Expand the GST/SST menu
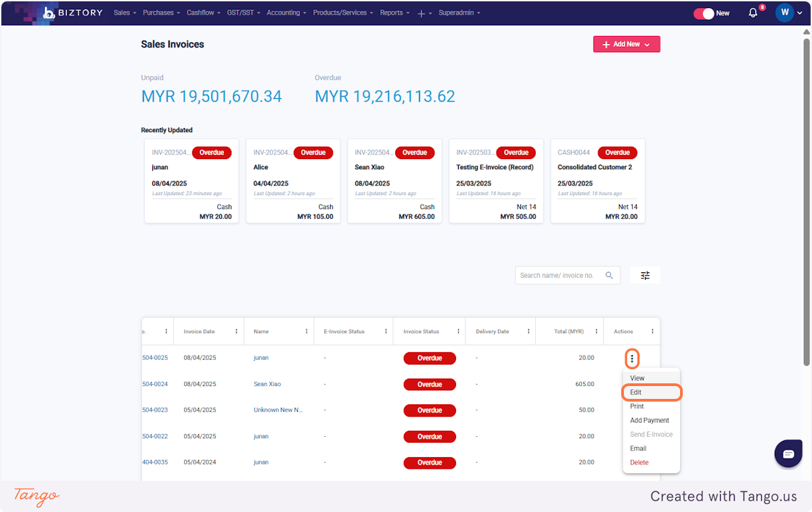This screenshot has width=812, height=512. [244, 13]
